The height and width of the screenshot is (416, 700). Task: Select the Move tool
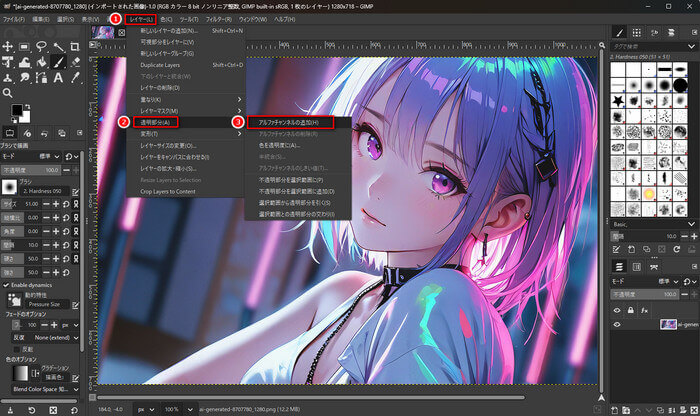[8, 46]
